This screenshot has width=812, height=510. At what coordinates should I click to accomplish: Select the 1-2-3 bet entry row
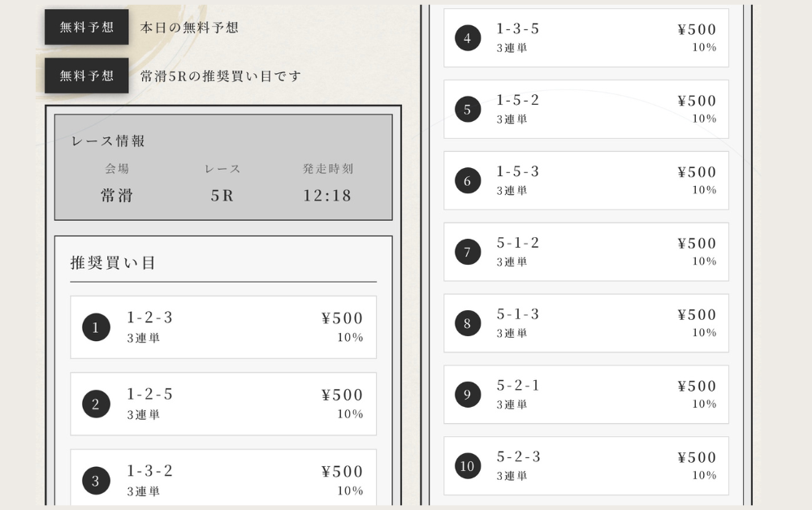222,327
